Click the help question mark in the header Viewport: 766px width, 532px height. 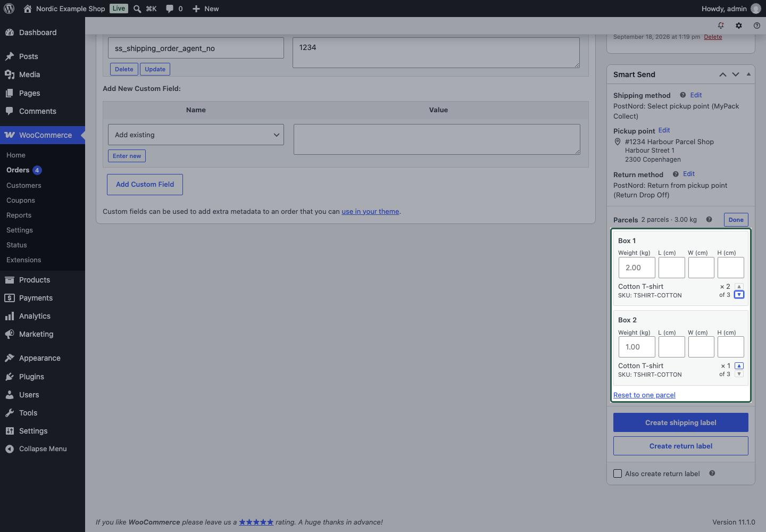[757, 26]
